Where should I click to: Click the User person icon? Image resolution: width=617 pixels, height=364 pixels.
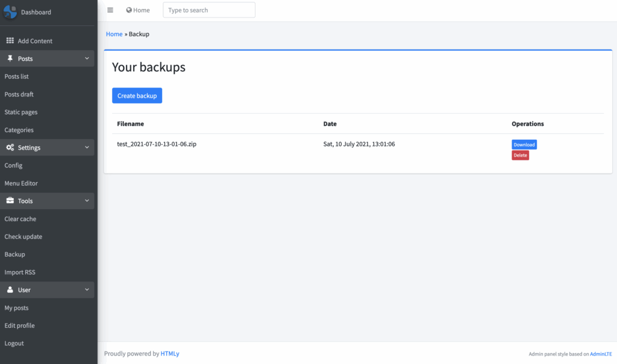click(x=10, y=290)
